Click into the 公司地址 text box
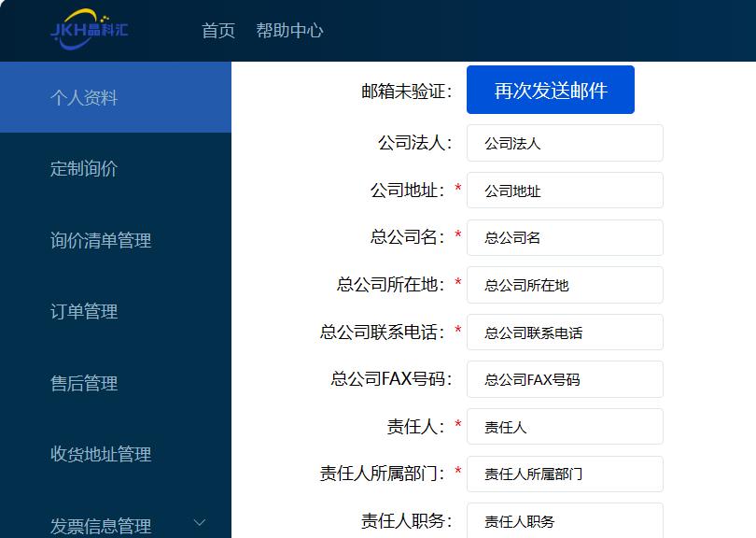Image resolution: width=756 pixels, height=538 pixels. click(x=565, y=191)
